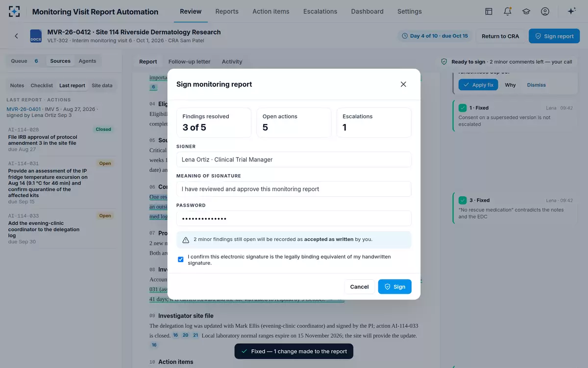The height and width of the screenshot is (368, 588).
Task: Switch to the Activity tab
Action: [x=232, y=61]
